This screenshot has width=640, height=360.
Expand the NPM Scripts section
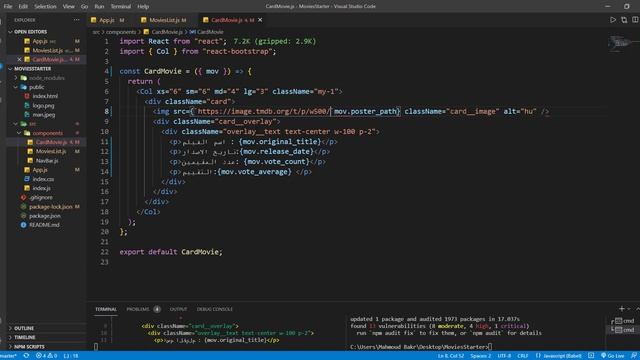coord(46,347)
